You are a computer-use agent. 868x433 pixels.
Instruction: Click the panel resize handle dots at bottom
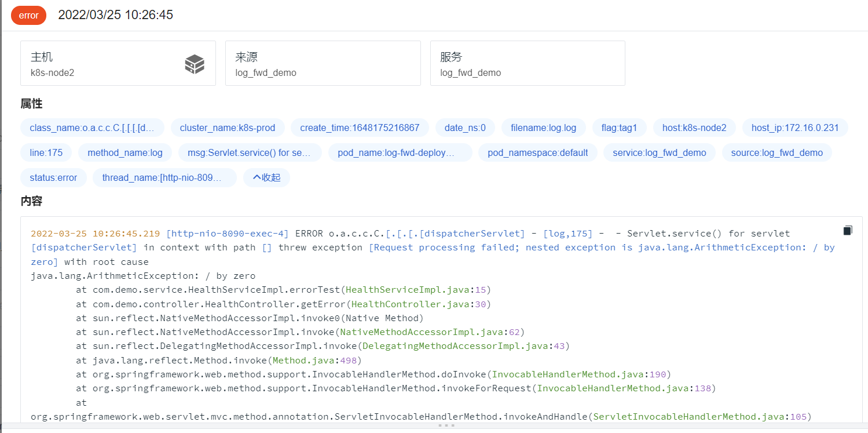pos(446,425)
